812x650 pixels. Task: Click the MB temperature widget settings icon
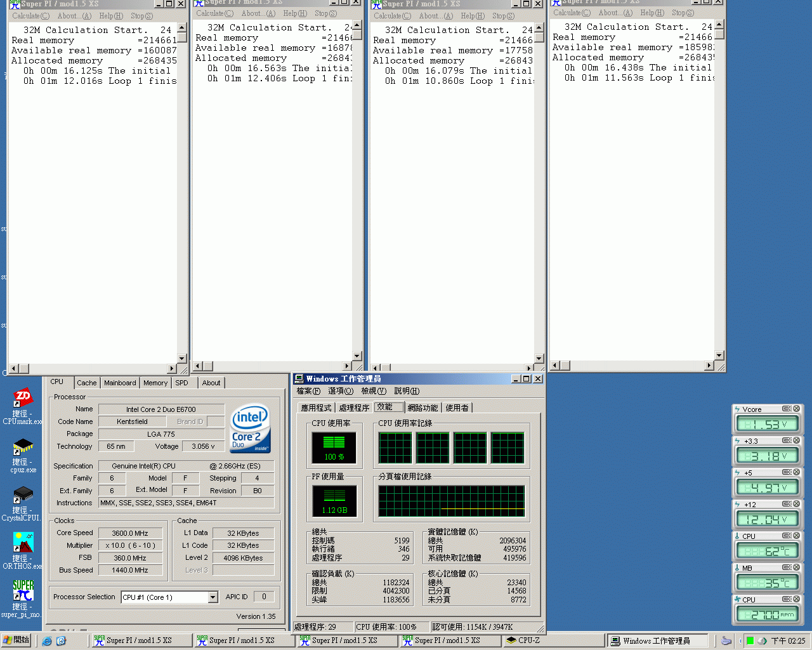coord(786,567)
